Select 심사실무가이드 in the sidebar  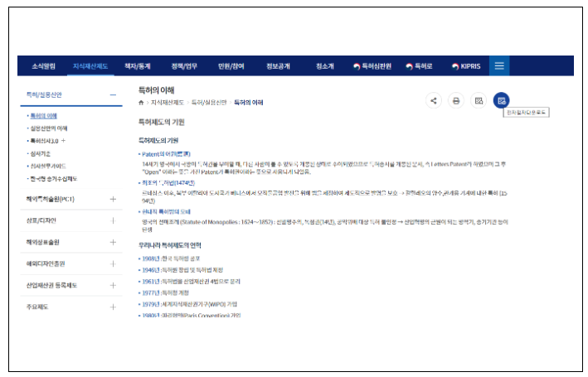tap(48, 167)
